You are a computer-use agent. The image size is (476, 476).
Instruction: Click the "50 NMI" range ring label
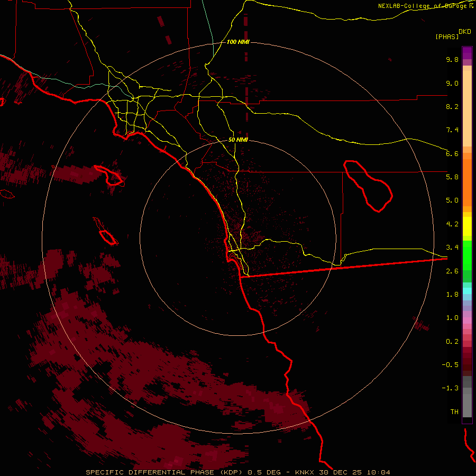[238, 140]
